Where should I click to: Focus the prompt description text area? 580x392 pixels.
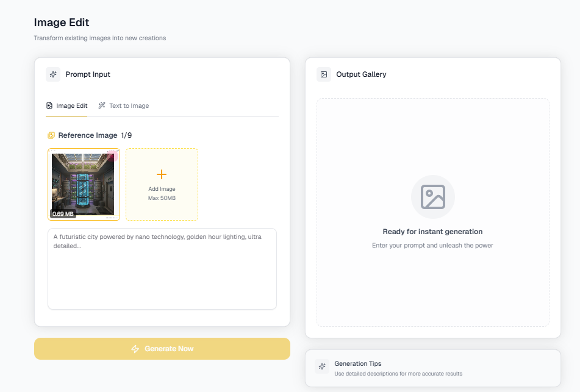point(162,269)
